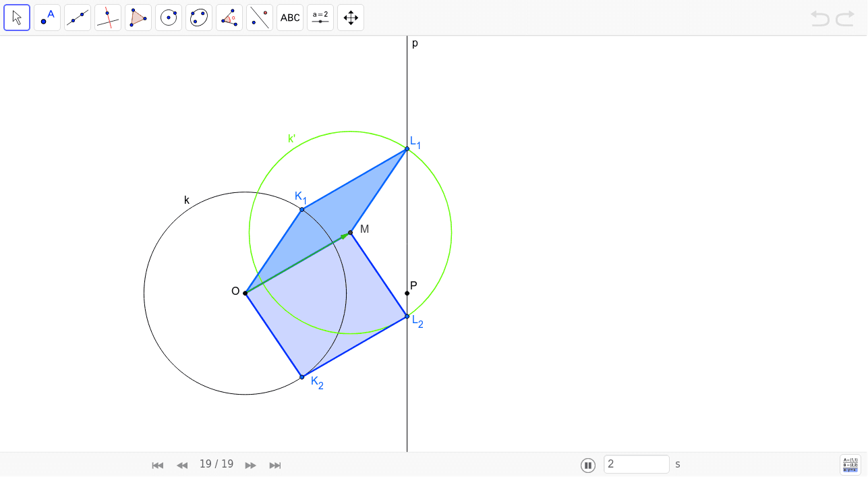
Task: Select point K2 on circle k
Action: [301, 376]
